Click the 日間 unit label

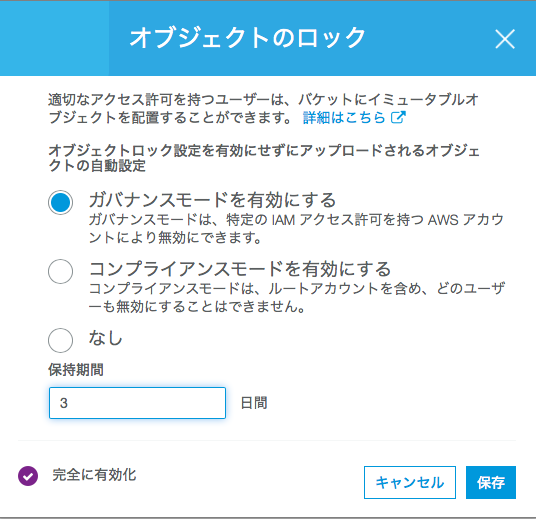click(254, 403)
